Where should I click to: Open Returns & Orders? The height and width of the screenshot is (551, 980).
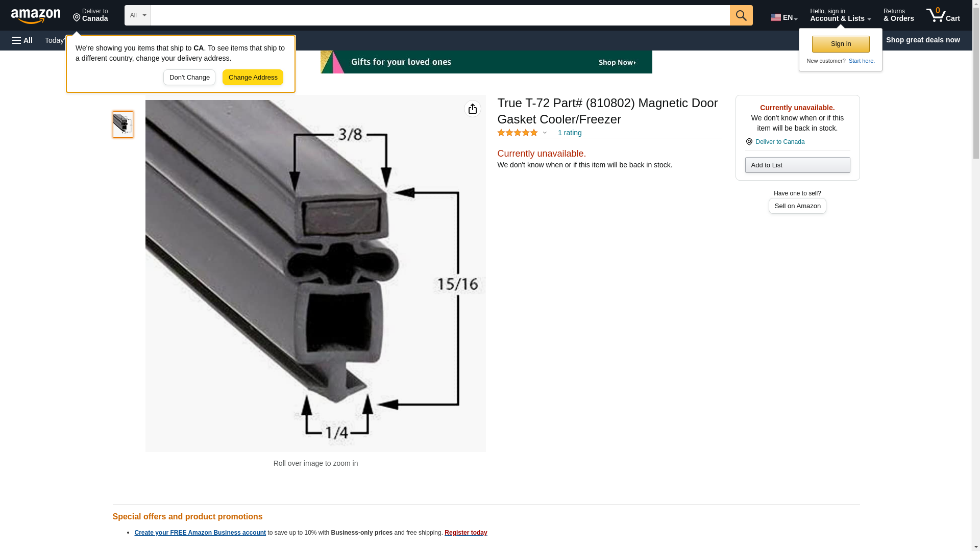tap(899, 15)
